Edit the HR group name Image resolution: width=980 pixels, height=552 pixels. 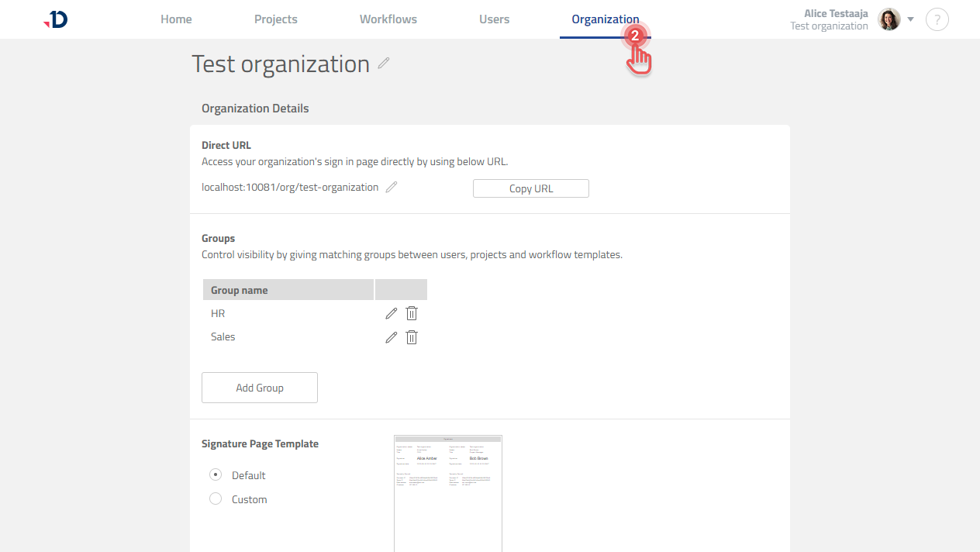(x=391, y=313)
